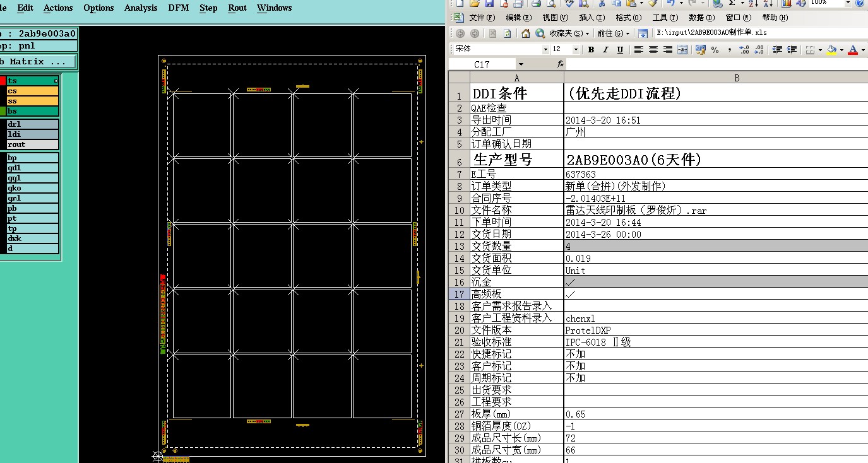Open Genesis Analysis menu

click(x=141, y=8)
